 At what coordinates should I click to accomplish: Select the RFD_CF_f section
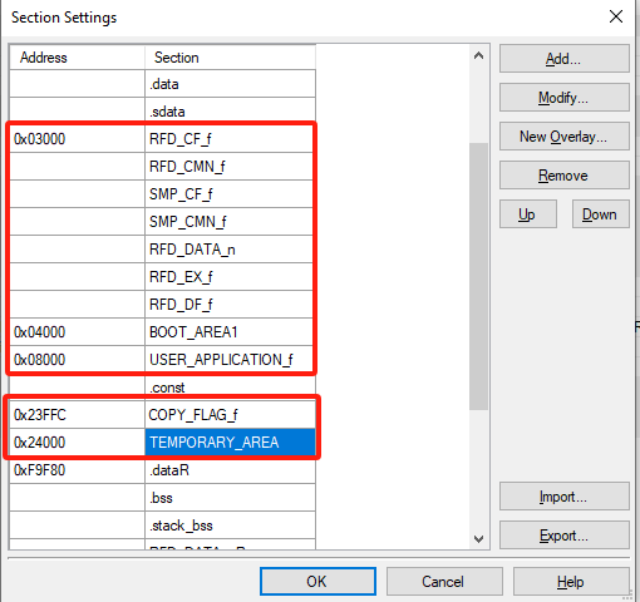tap(230, 139)
